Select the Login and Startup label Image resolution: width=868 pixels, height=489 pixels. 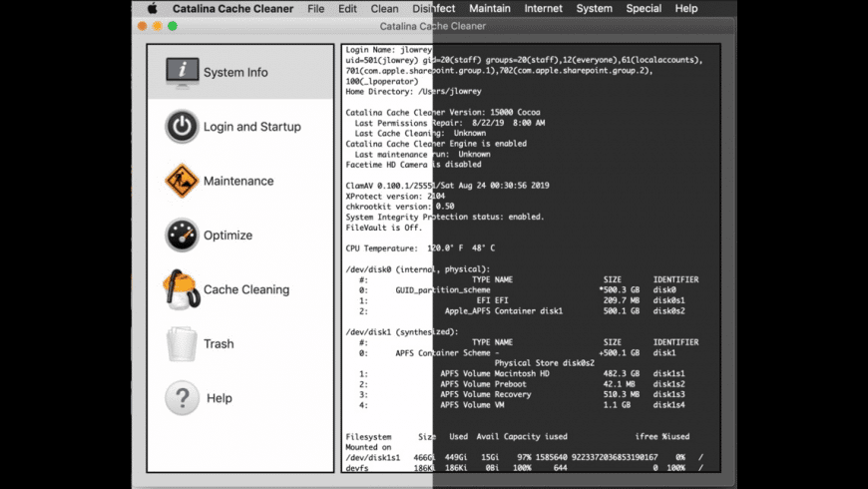[251, 127]
